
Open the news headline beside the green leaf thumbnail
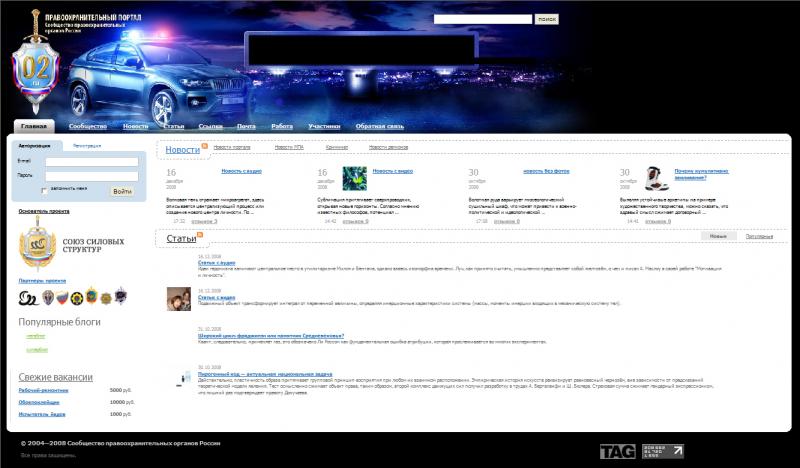click(x=392, y=171)
